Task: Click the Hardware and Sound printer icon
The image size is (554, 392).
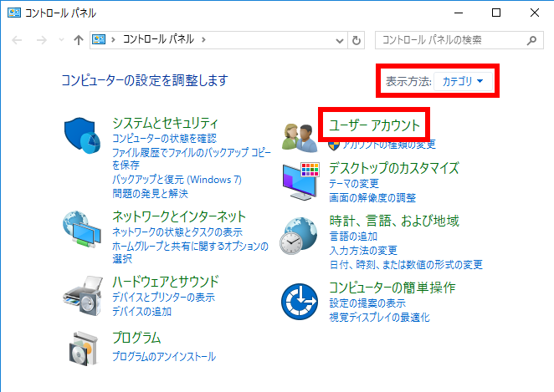Action: (x=82, y=294)
